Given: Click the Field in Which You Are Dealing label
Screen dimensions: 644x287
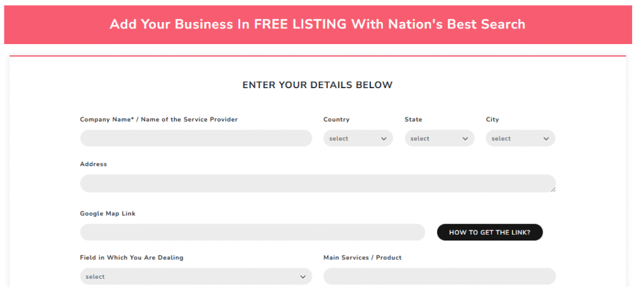Looking at the screenshot, I should (x=131, y=257).
